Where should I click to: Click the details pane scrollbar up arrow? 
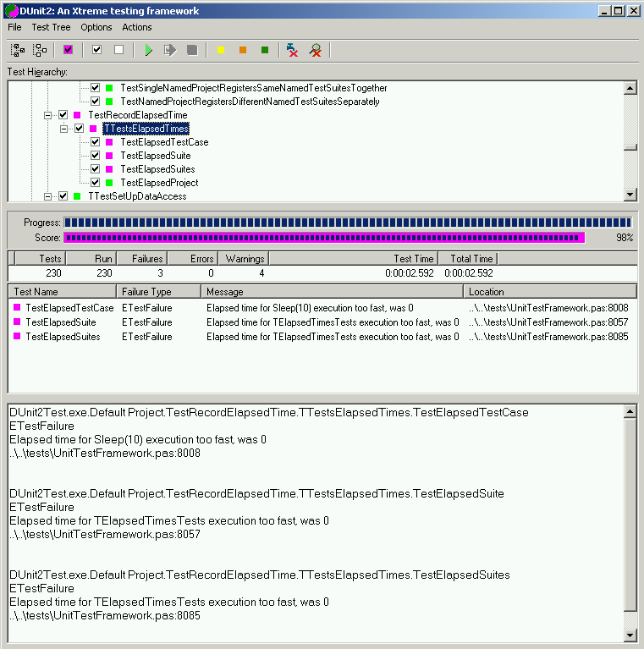[x=630, y=411]
